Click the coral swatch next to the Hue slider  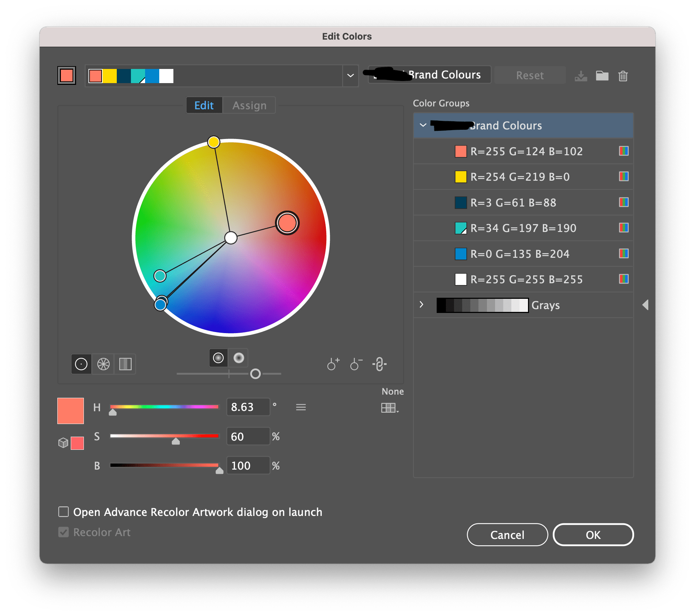coord(70,411)
